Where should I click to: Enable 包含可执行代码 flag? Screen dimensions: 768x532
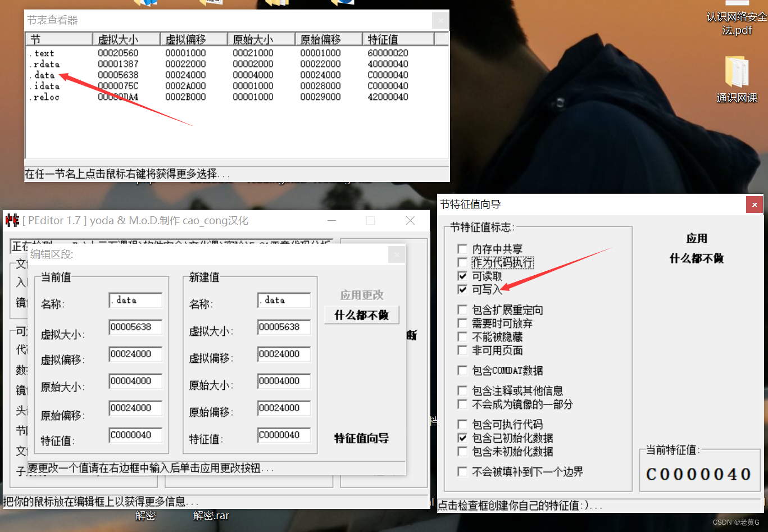[x=462, y=424]
